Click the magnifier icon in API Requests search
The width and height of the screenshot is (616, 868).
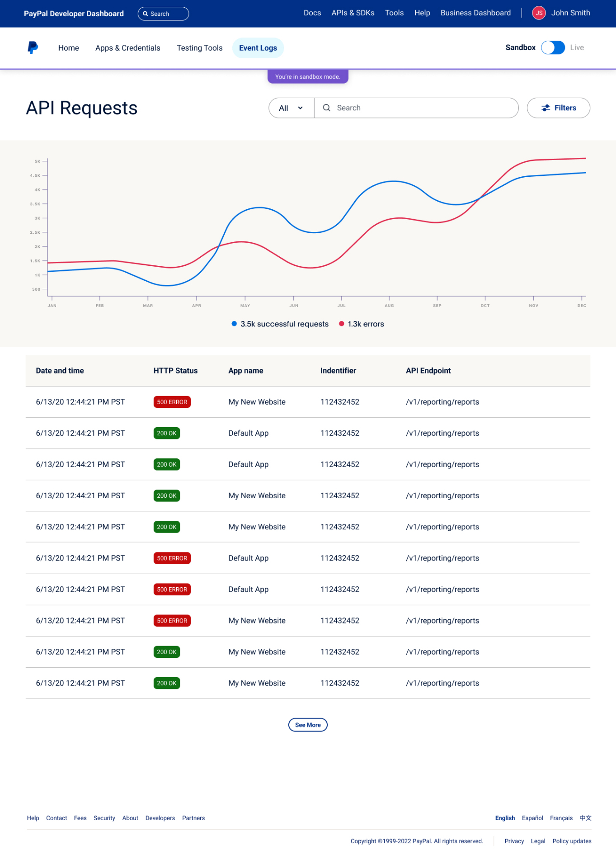[326, 108]
